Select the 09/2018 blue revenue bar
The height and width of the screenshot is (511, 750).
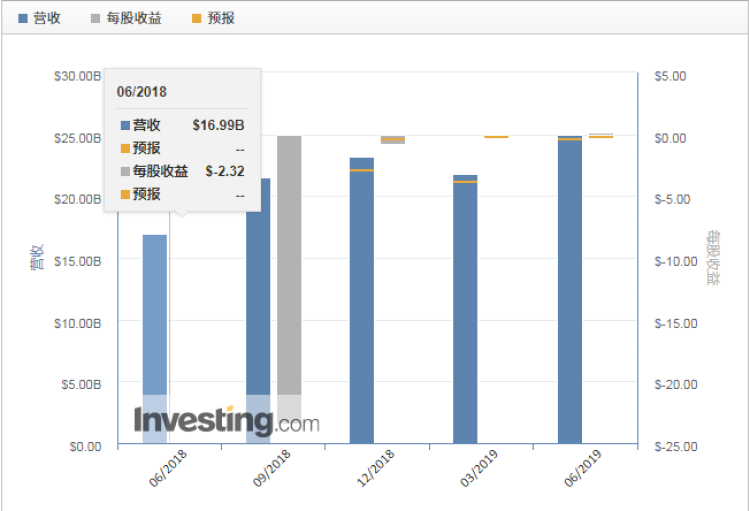pyautogui.click(x=258, y=300)
